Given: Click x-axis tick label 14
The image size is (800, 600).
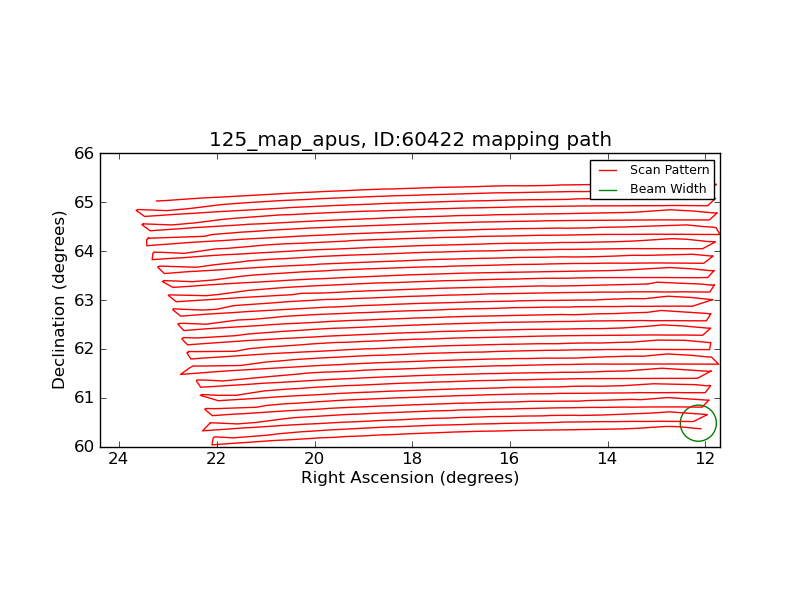Looking at the screenshot, I should [x=608, y=459].
